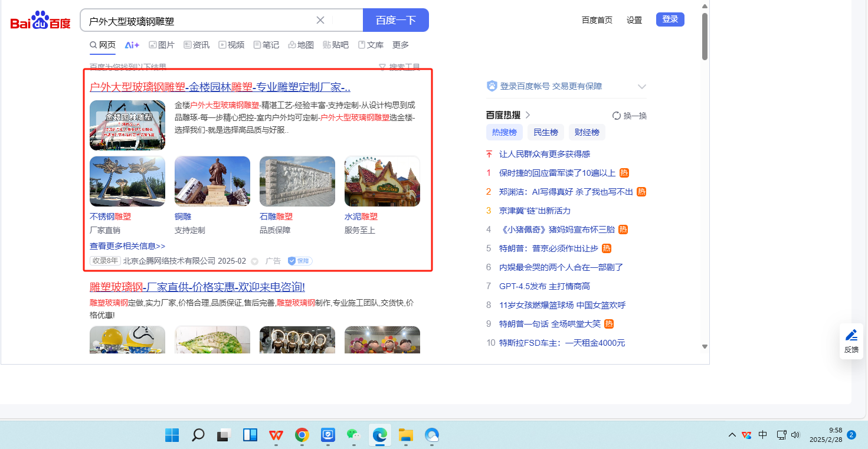Open the 金楼园林雕塑 result title link
Image resolution: width=868 pixels, height=449 pixels.
pos(220,87)
